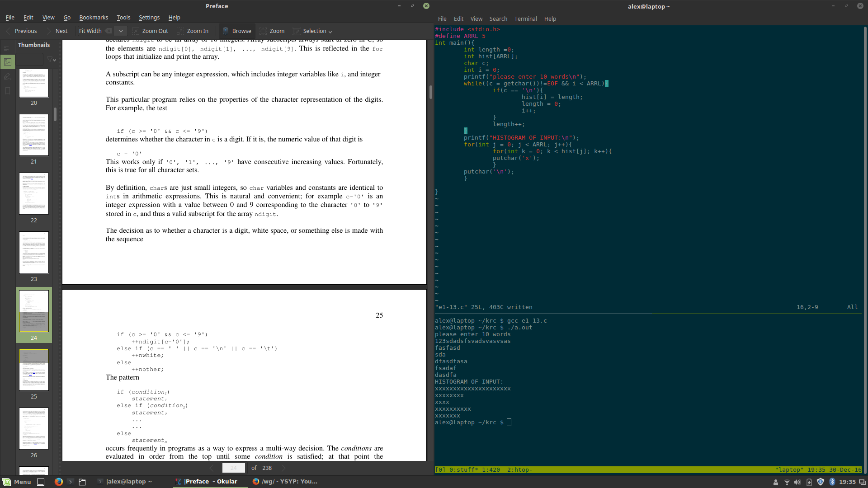Launch Firefox from the taskbar
This screenshot has height=488, width=868.
pos(59,482)
